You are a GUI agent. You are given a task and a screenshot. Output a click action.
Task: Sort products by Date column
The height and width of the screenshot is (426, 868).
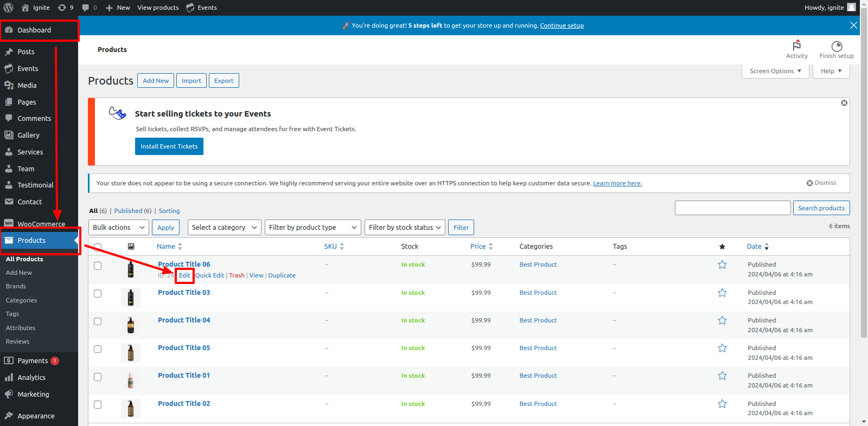pyautogui.click(x=758, y=247)
